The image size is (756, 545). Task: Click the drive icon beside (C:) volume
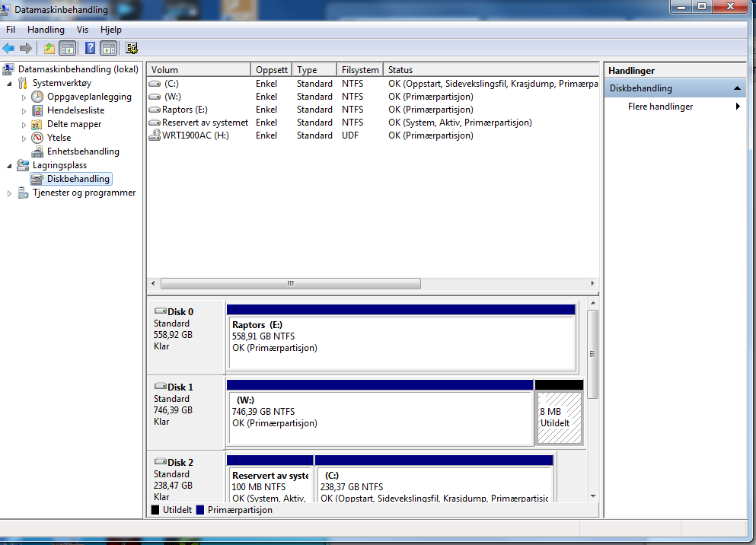155,84
